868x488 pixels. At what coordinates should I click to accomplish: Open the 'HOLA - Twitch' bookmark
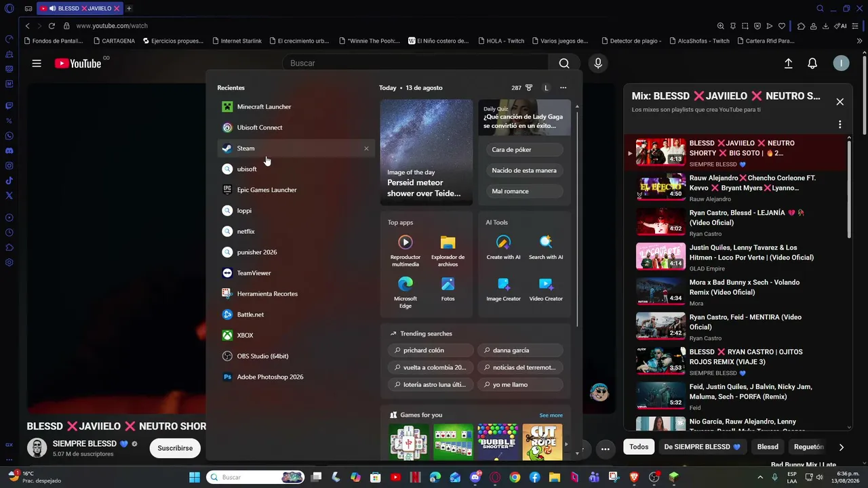click(500, 41)
